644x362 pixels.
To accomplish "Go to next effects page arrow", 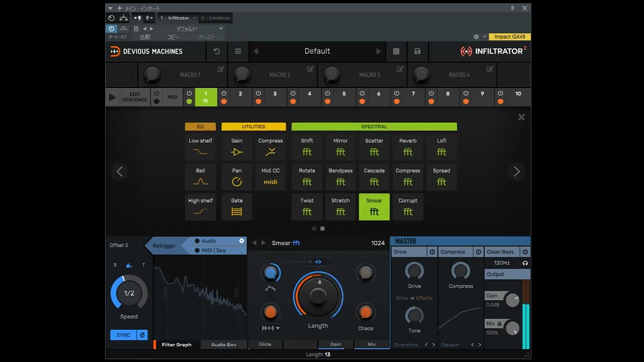I will point(516,172).
